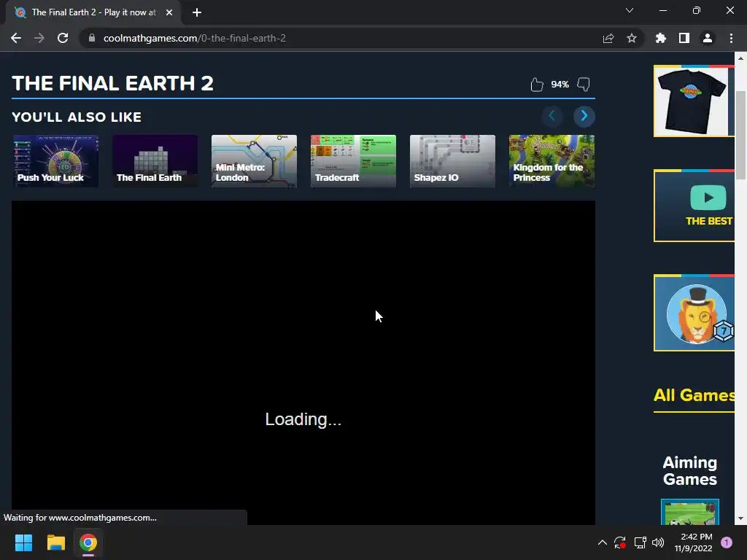Open the Aiming Games preview thumbnail
The height and width of the screenshot is (560, 747).
(690, 512)
